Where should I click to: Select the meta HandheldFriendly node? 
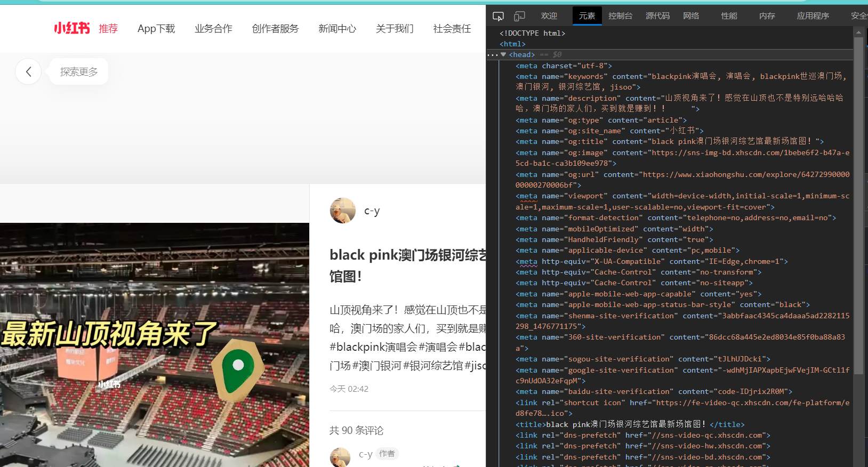614,239
